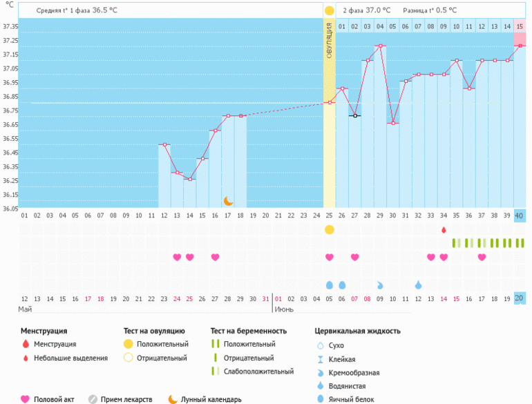Click the intercourse heart on cycle day 13
Viewport: 532px width, 404px height.
(177, 257)
